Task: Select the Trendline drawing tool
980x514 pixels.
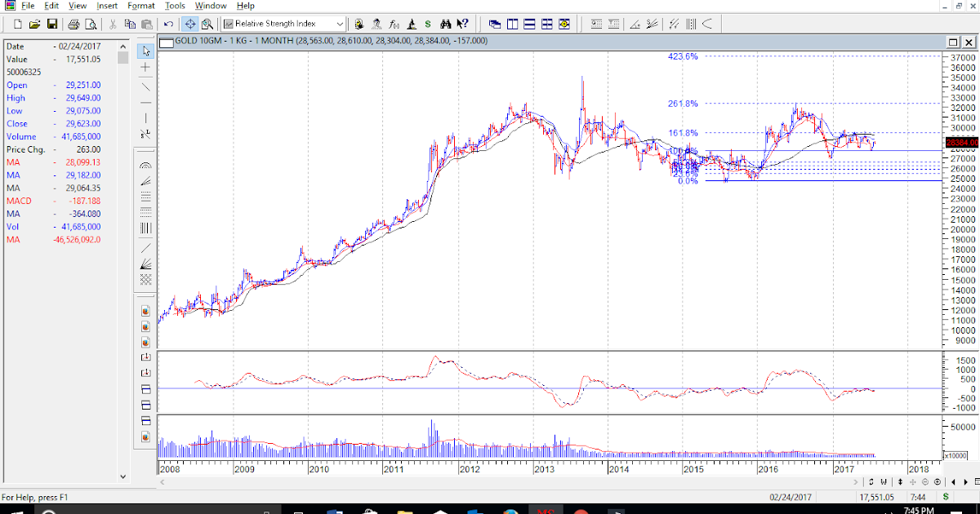Action: coord(145,85)
